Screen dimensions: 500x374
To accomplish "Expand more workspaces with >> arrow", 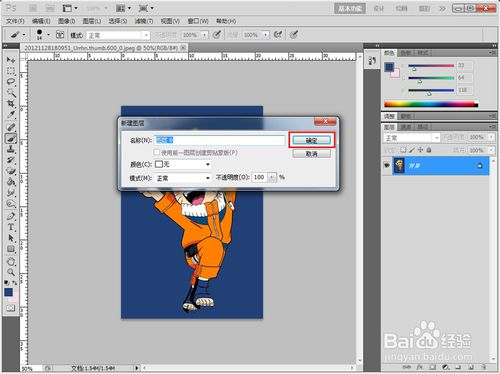I will 442,9.
